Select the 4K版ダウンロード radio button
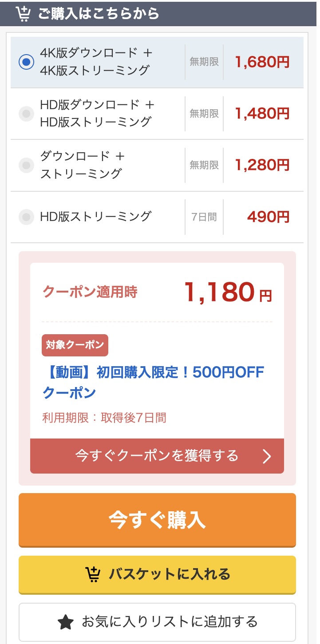Screen dimensions: 320x644 coord(26,62)
